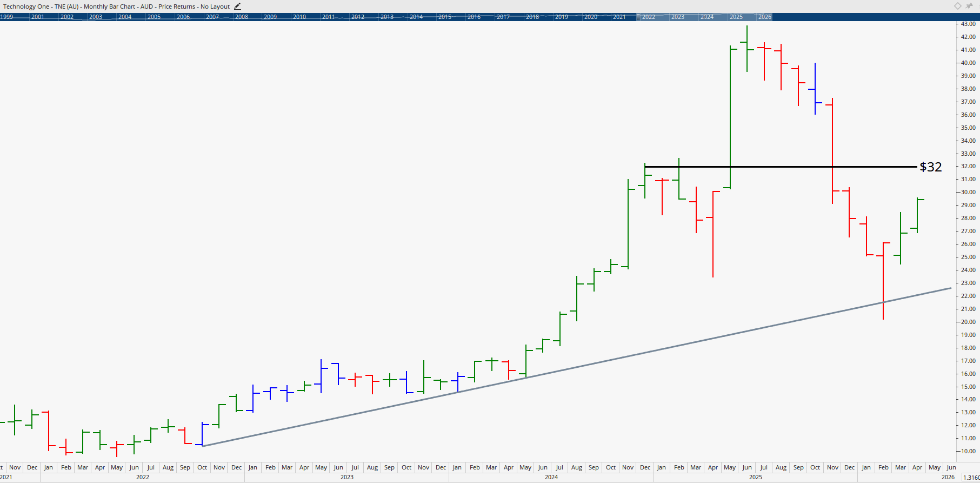
Task: Select the grey rising trend line
Action: (x=576, y=367)
